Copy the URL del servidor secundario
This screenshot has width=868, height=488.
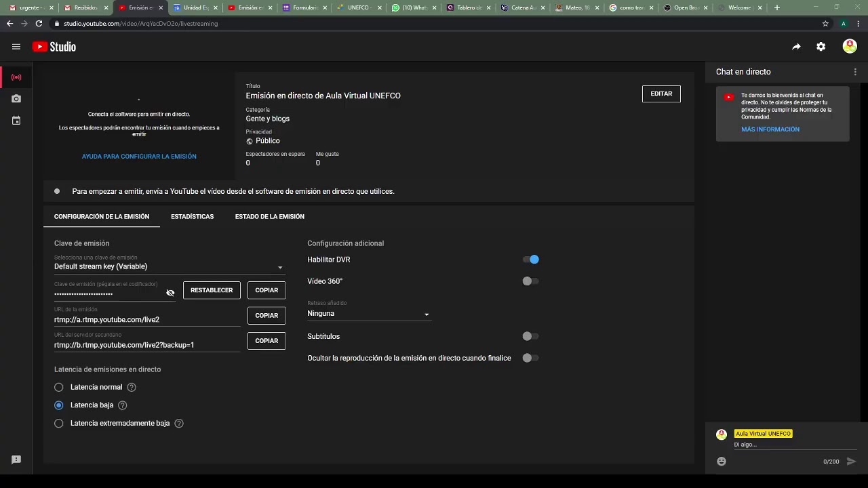(x=267, y=341)
